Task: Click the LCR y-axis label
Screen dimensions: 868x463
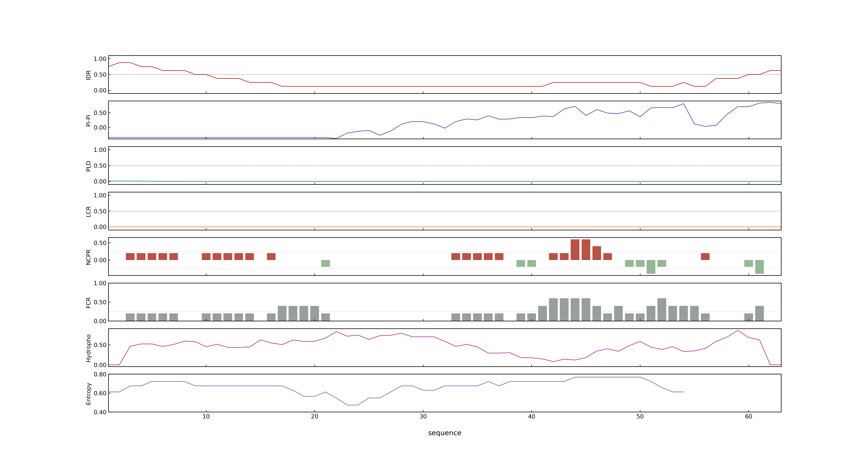Action: click(x=88, y=211)
